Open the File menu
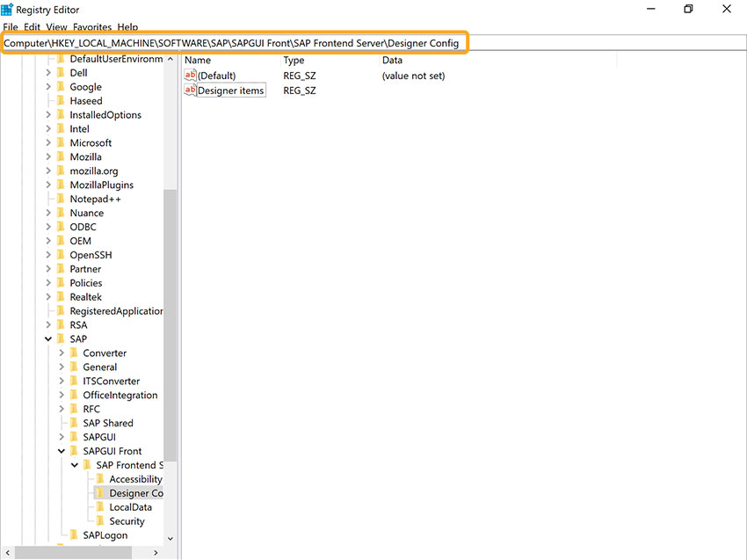This screenshot has height=560, width=747. click(x=11, y=27)
